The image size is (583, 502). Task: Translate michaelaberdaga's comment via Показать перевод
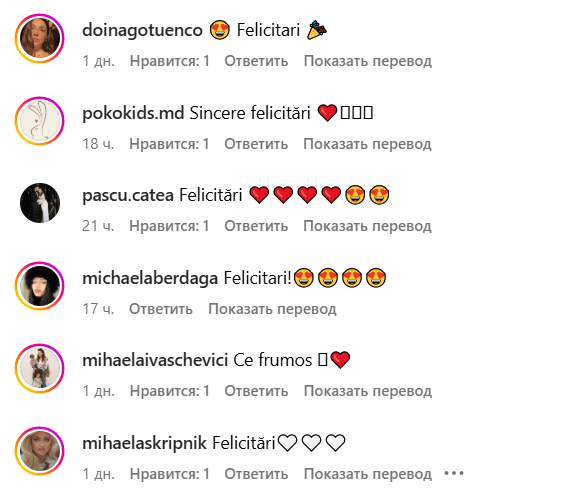tap(272, 309)
